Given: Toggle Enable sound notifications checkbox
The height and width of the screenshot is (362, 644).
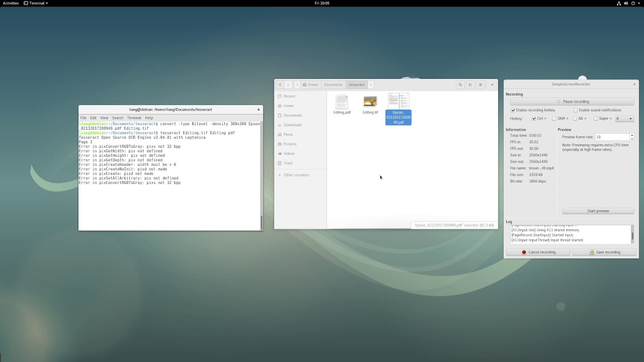Looking at the screenshot, I should [x=576, y=110].
